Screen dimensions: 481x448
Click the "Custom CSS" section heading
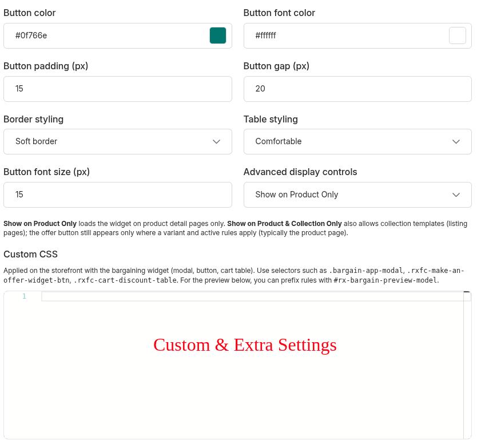31,255
